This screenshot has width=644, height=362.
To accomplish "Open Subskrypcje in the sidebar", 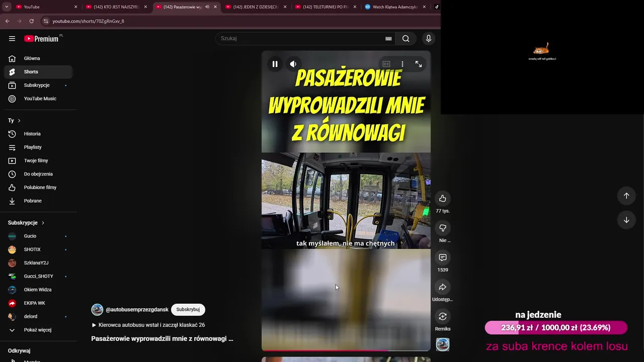I will (x=38, y=85).
